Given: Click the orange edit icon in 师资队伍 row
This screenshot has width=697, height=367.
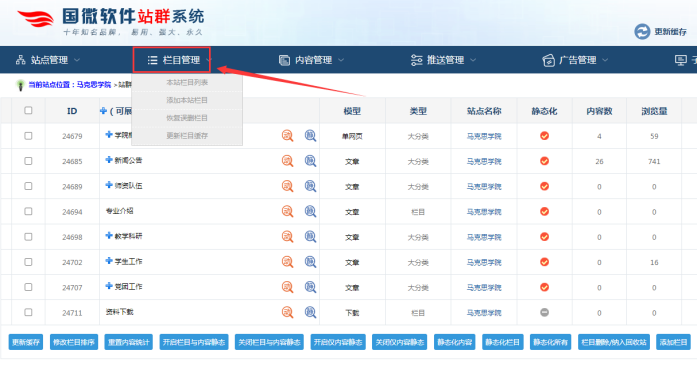Looking at the screenshot, I should point(288,186).
